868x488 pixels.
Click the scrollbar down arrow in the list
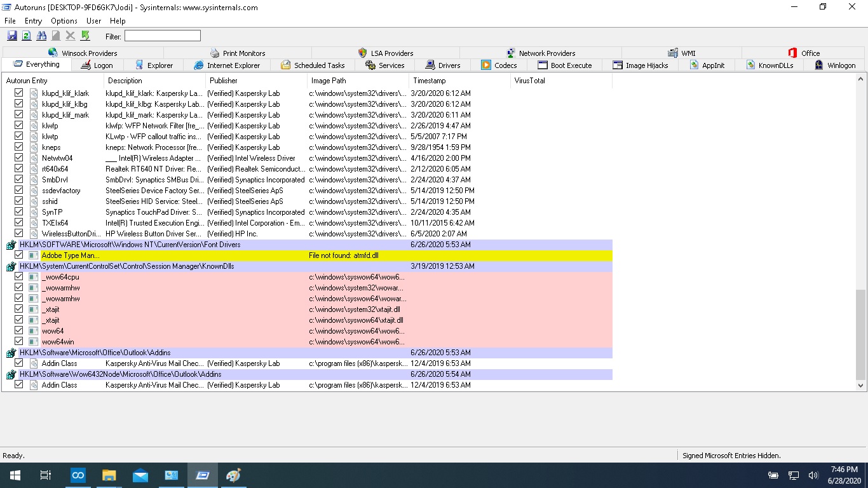coord(861,385)
